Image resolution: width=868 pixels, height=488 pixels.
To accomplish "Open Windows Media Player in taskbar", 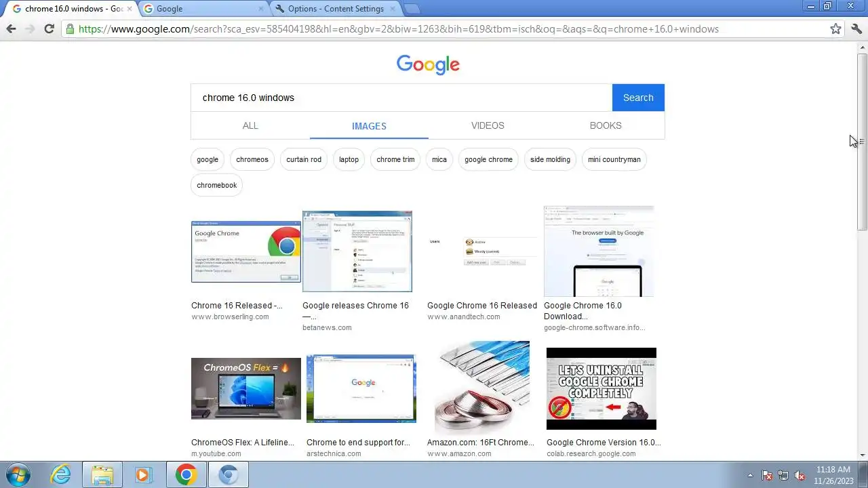I will pyautogui.click(x=143, y=474).
